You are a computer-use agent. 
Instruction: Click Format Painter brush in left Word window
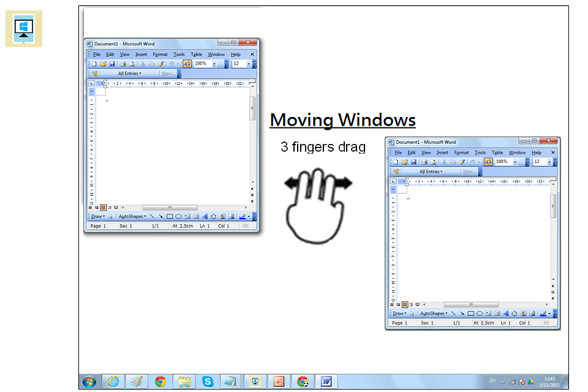161,64
